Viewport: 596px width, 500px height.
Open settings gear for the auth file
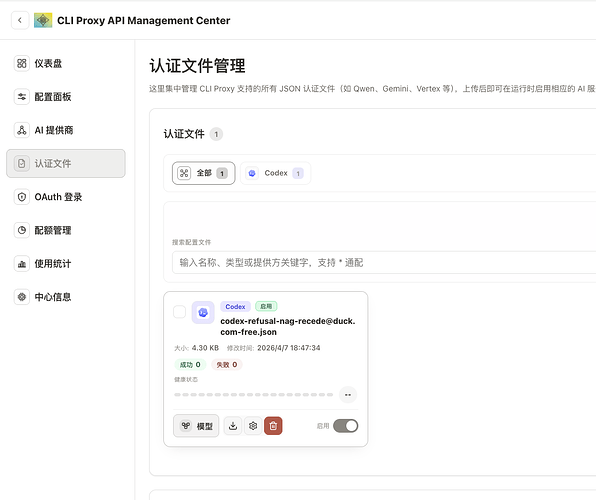(x=253, y=426)
